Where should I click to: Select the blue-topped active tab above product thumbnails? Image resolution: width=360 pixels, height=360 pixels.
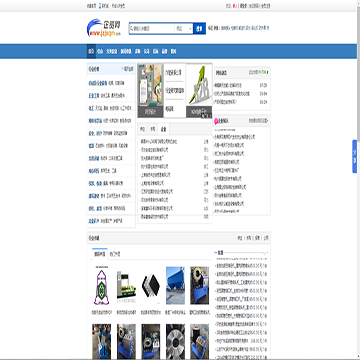(x=100, y=254)
